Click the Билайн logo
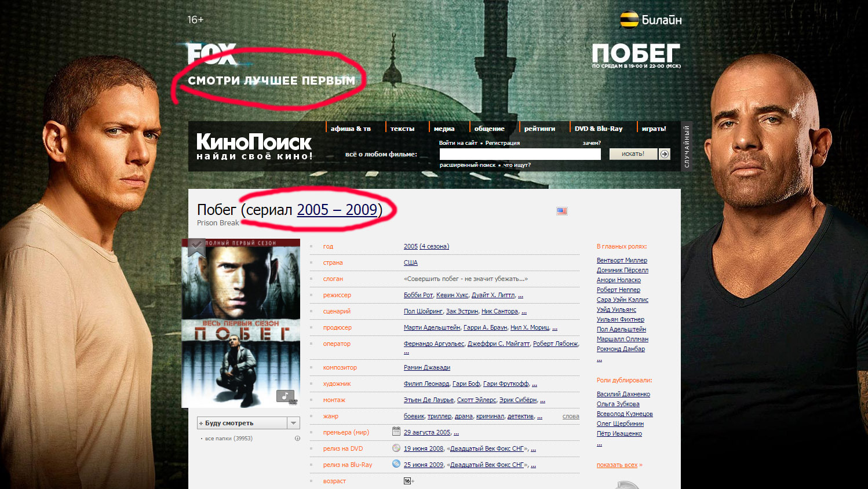 (651, 20)
